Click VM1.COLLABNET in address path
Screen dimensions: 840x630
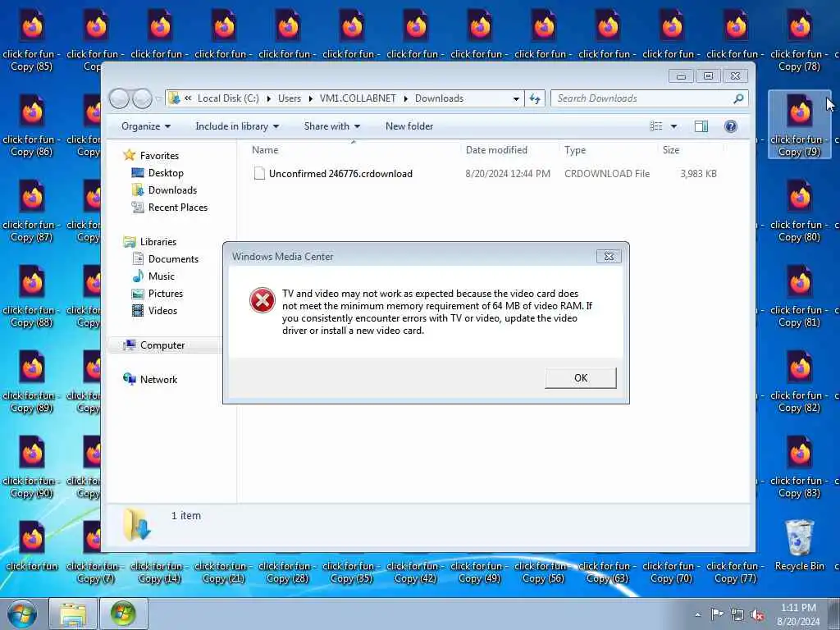click(x=358, y=98)
